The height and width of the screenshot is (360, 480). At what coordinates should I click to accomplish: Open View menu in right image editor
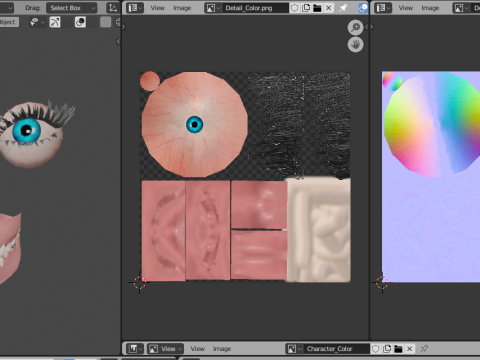coord(406,8)
